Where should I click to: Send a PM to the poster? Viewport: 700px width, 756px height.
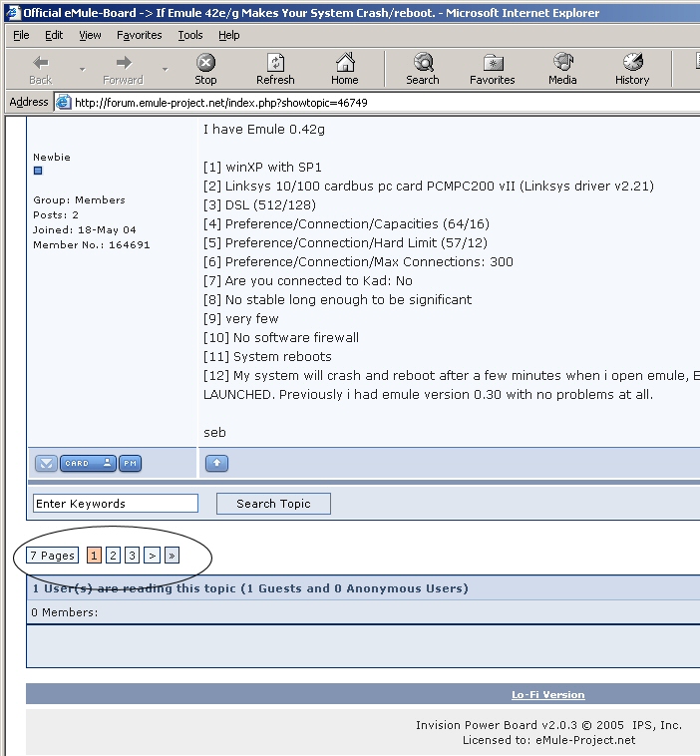(131, 464)
